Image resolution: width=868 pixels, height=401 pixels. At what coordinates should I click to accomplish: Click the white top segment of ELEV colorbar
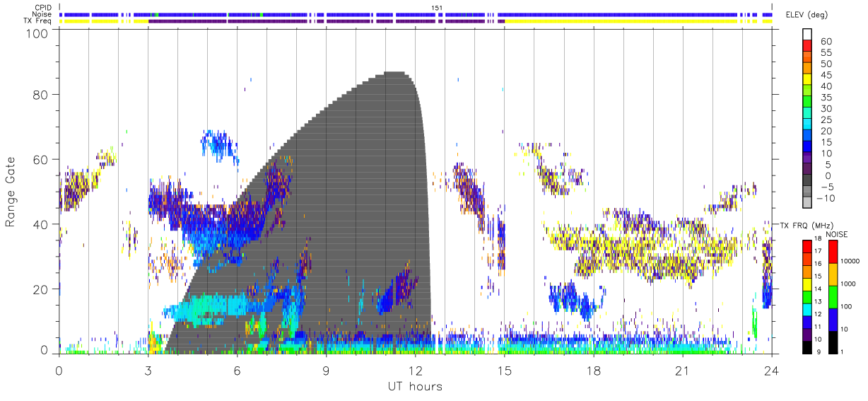tap(807, 35)
